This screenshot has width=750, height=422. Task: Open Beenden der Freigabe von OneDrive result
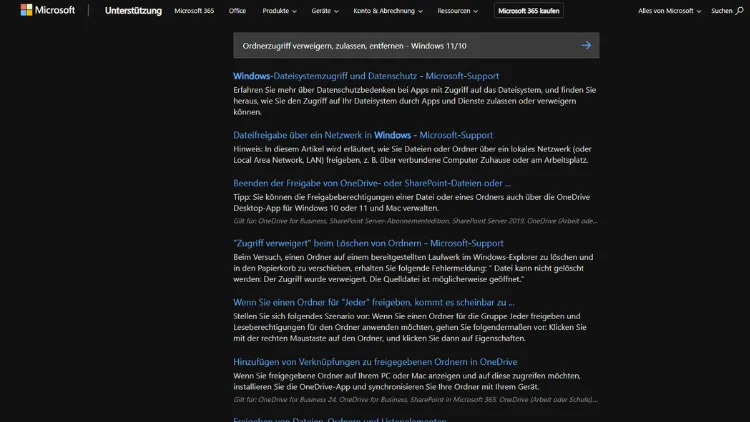372,183
